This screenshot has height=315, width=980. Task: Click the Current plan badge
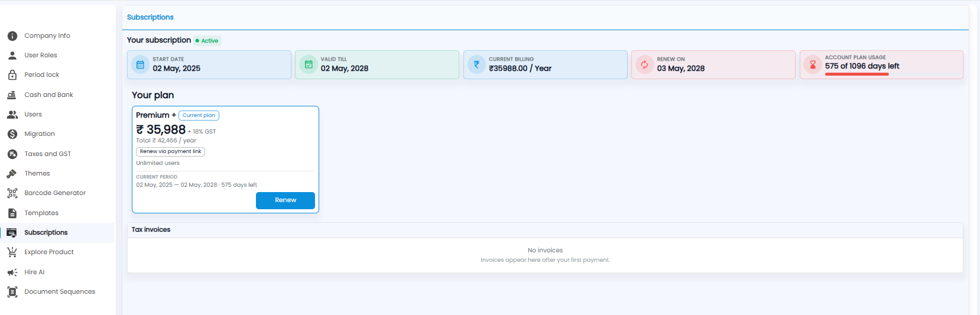coord(199,116)
